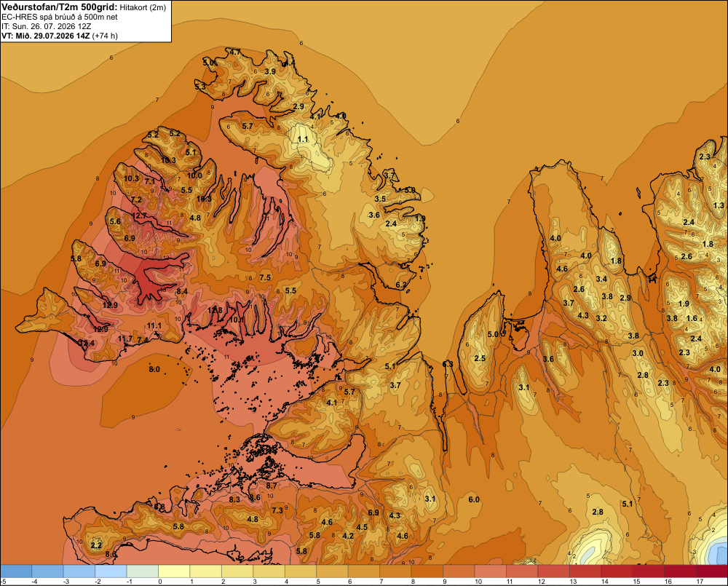728x586 pixels.
Task: Click the '1.1' temperature value
Action: 303,139
